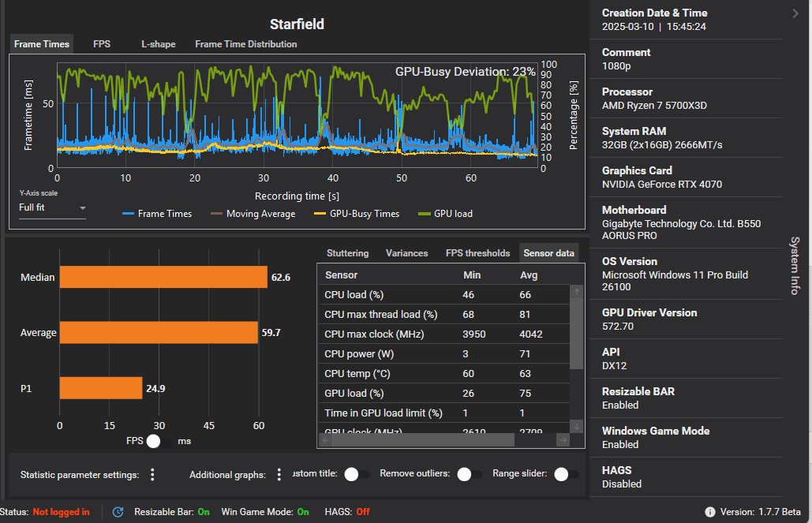
Task: Open Stuttering tab
Action: pos(347,253)
